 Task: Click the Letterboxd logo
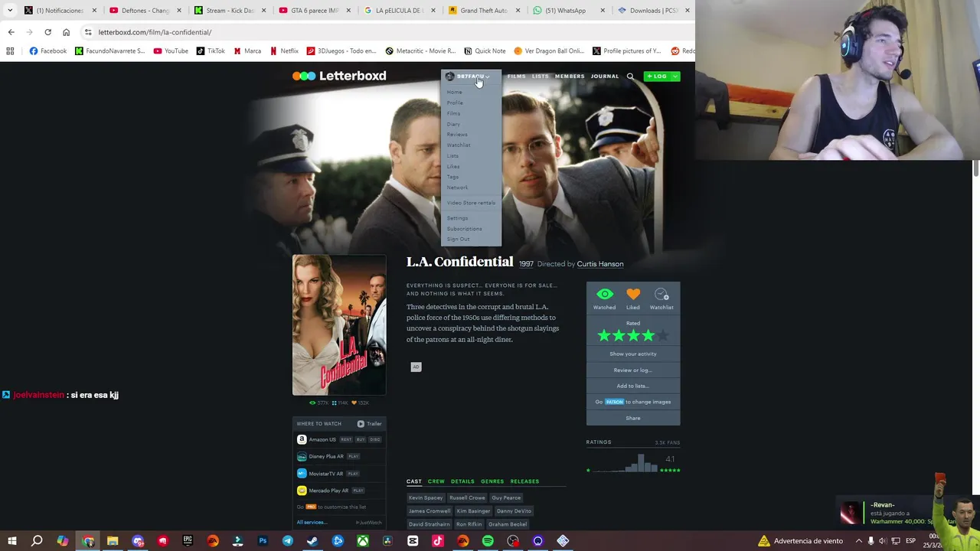click(339, 76)
